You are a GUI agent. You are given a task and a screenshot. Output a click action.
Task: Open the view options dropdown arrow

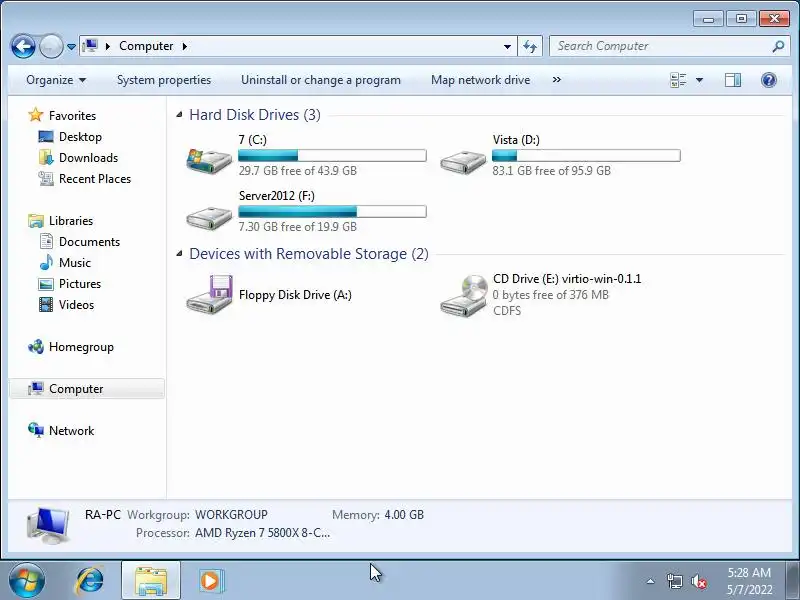[699, 80]
